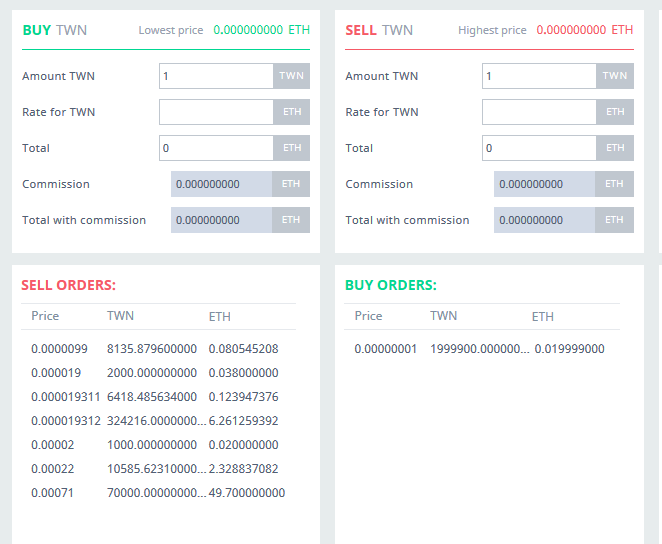The height and width of the screenshot is (544, 662).
Task: Click Buy panel Commission value 0.000000000
Action: (x=221, y=184)
